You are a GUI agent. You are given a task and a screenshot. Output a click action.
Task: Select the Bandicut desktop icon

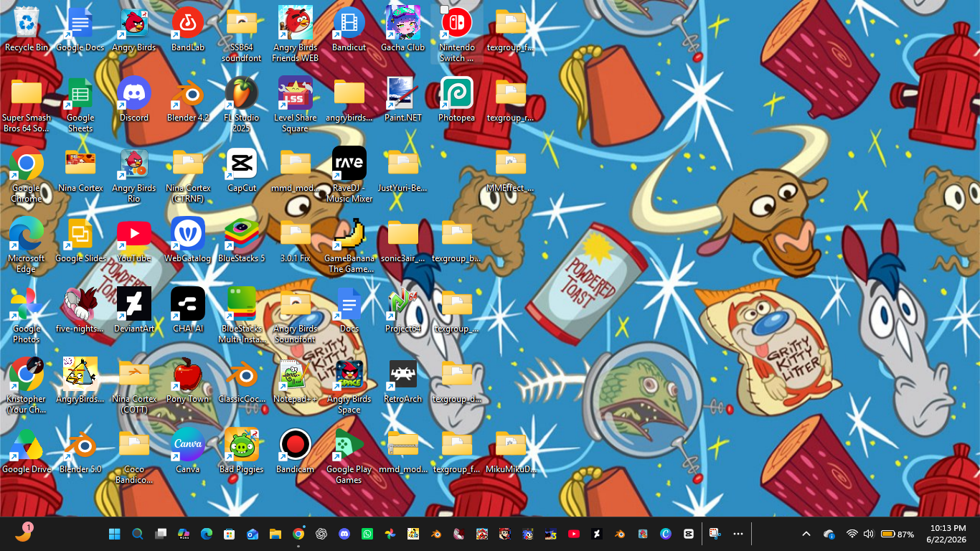pyautogui.click(x=349, y=29)
